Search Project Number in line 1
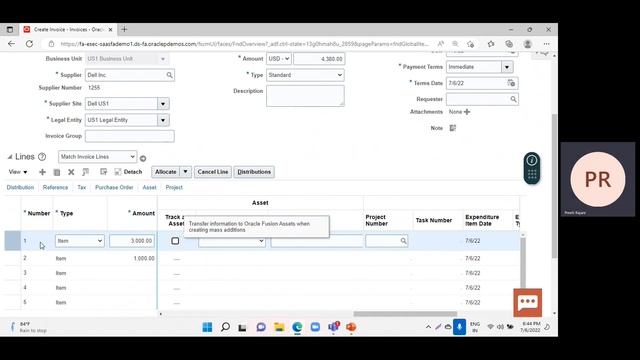Image resolution: width=640 pixels, height=360 pixels. coord(403,241)
